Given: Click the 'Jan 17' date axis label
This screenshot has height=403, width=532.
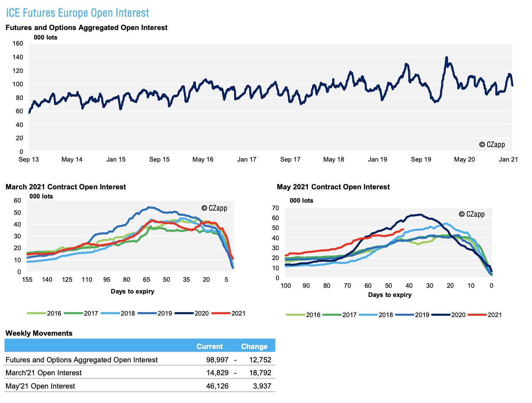Looking at the screenshot, I should 247,159.
